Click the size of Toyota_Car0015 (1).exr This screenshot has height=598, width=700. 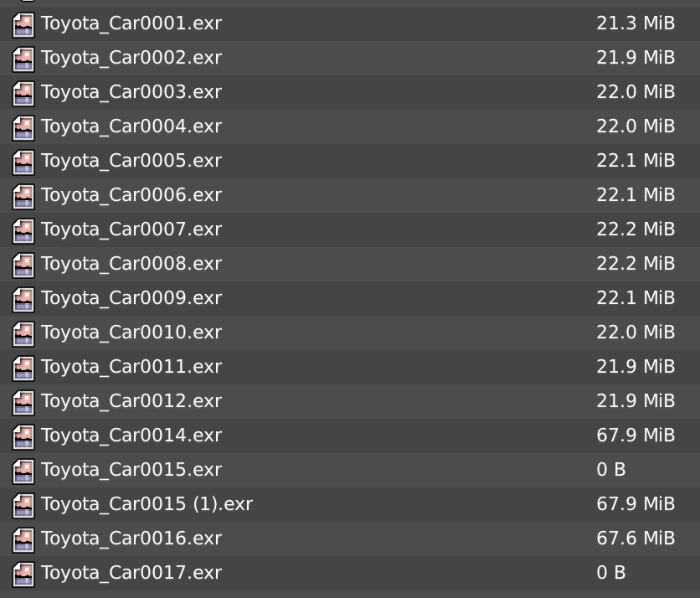[x=636, y=505]
